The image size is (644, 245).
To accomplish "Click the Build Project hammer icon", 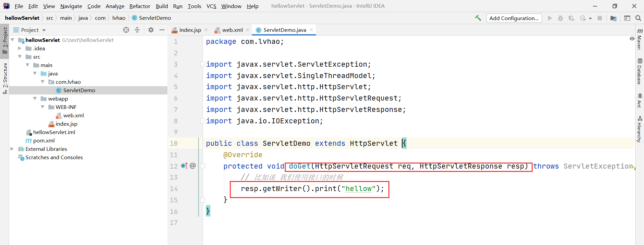I will (x=478, y=18).
